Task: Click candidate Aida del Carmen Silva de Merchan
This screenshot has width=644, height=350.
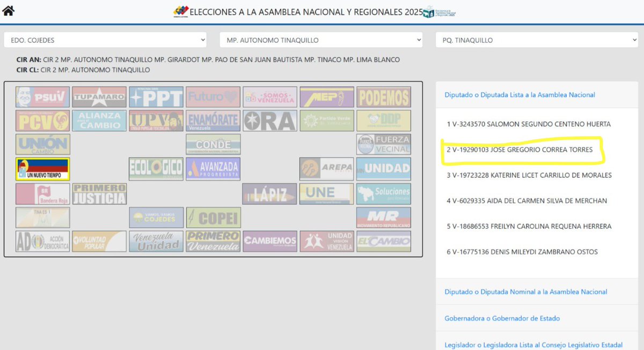Action: tap(526, 201)
